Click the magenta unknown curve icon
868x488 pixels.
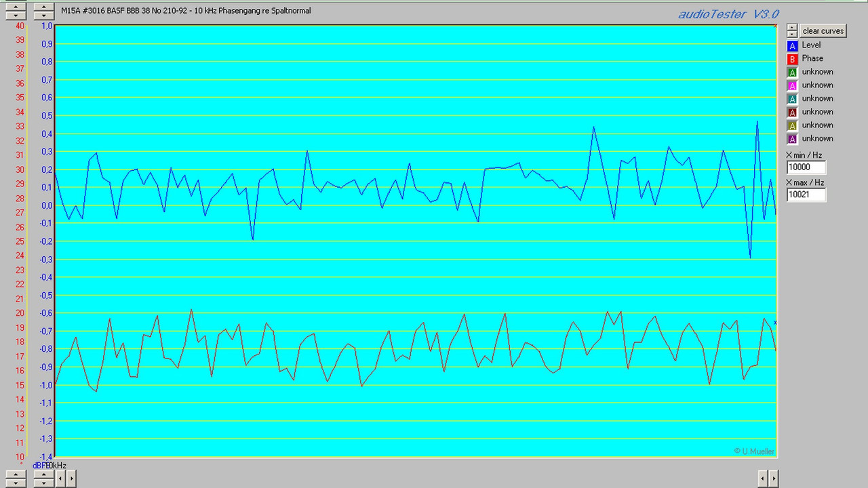click(792, 85)
